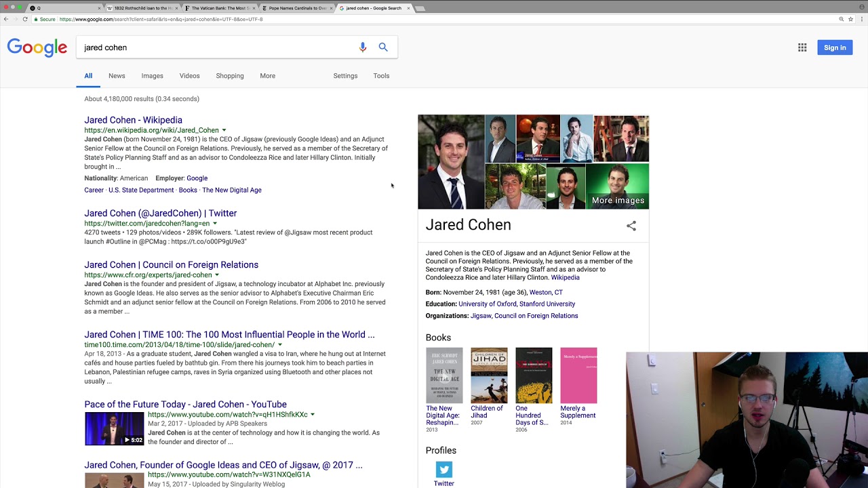
Task: Follow The New Digital Age sublink
Action: 232,190
